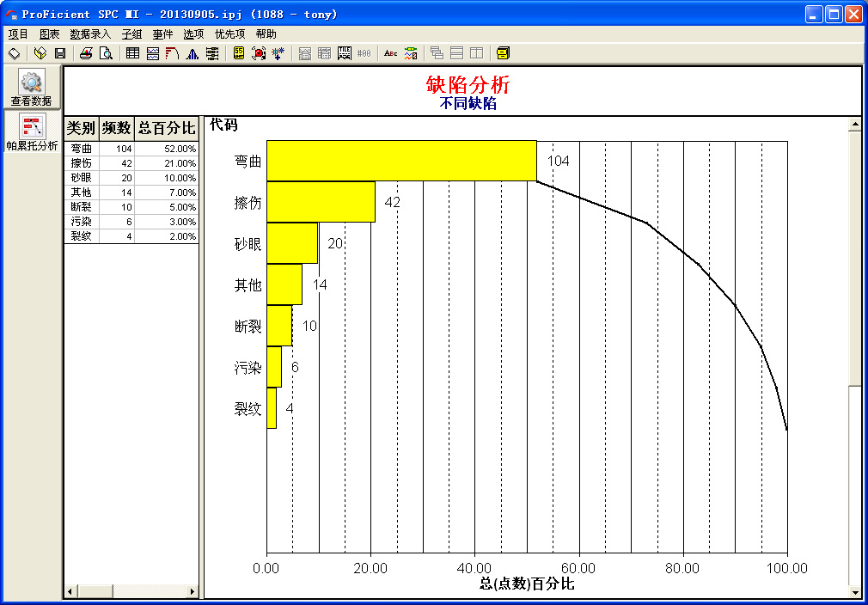Screen dimensions: 868x605
Task: Select the 裂纹 row in table
Action: pos(131,236)
